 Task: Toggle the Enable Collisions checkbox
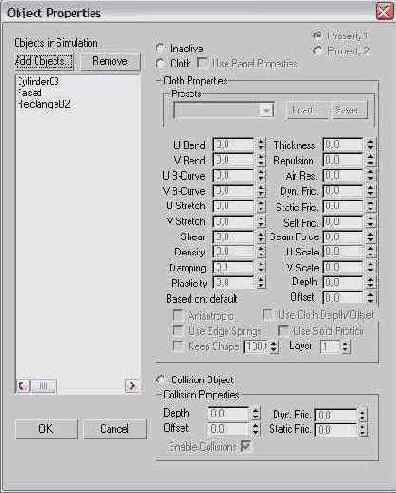[246, 446]
